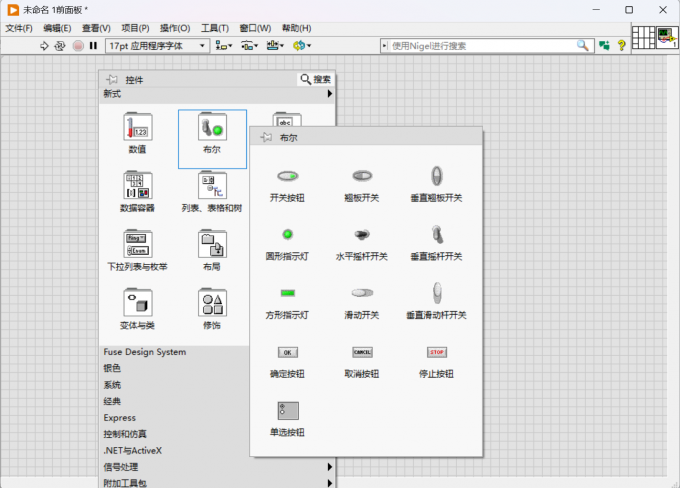This screenshot has width=680, height=488.
Task: Open the 窗口(W) menu
Action: tap(255, 28)
